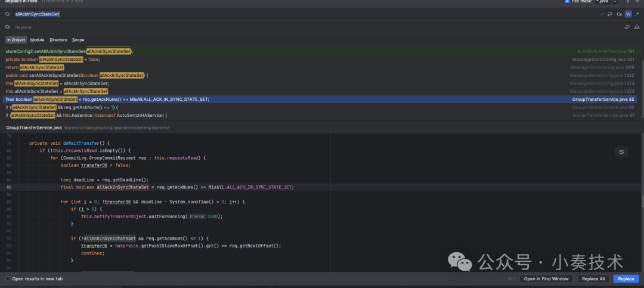Click new line icon in Replace field
The image size is (644, 288).
click(x=627, y=27)
